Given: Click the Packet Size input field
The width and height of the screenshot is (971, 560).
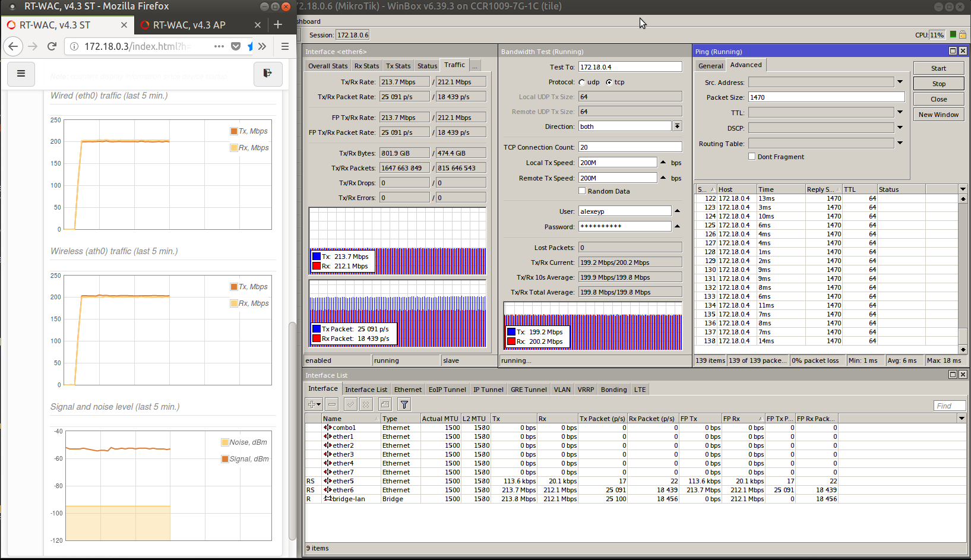Looking at the screenshot, I should [826, 97].
